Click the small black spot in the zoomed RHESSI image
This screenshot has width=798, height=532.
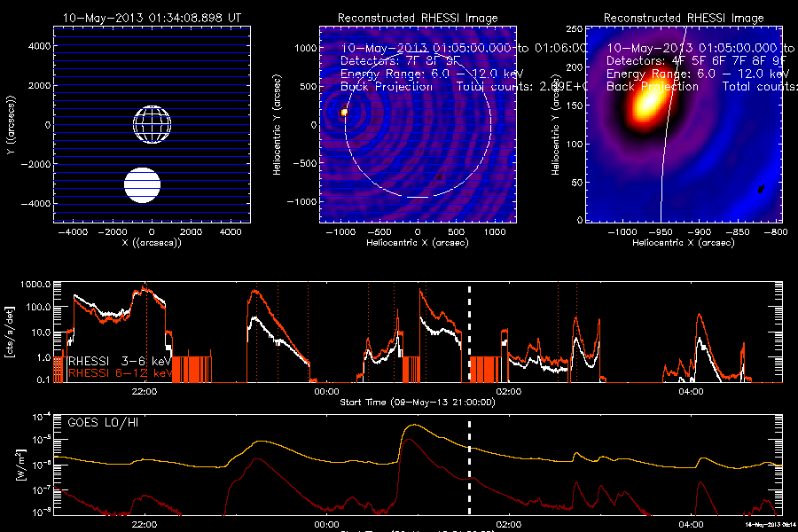click(761, 189)
